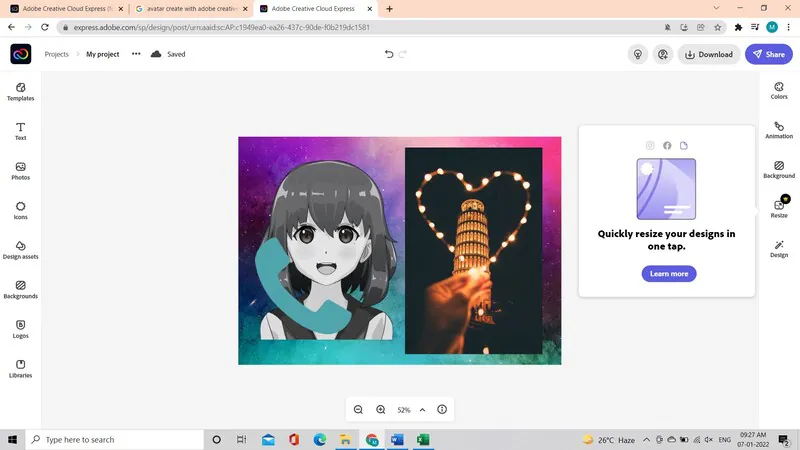Image resolution: width=800 pixels, height=450 pixels.
Task: Open the Background option on right sidebar
Action: click(779, 169)
